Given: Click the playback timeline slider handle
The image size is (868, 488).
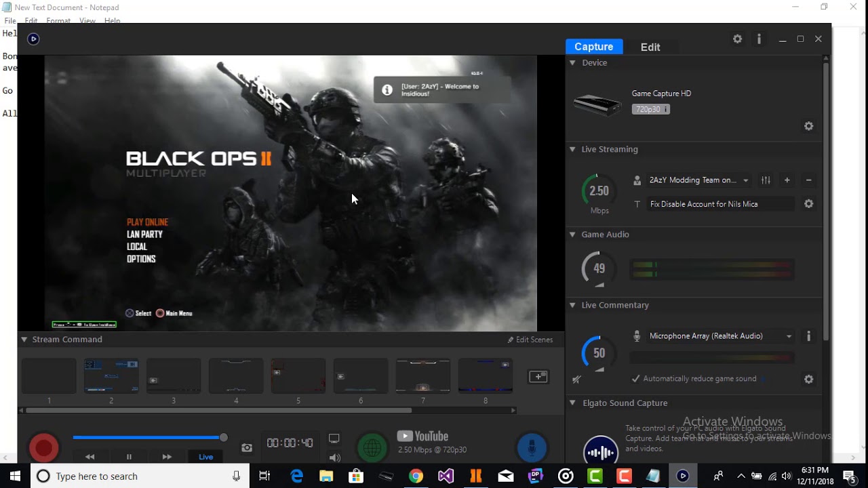Looking at the screenshot, I should pos(223,438).
